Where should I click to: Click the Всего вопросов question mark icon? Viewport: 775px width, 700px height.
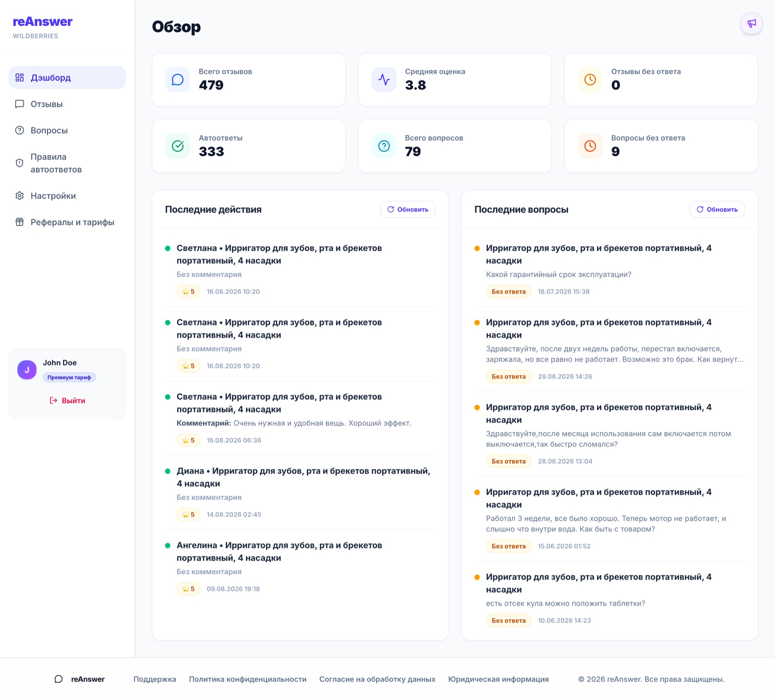[x=384, y=146]
